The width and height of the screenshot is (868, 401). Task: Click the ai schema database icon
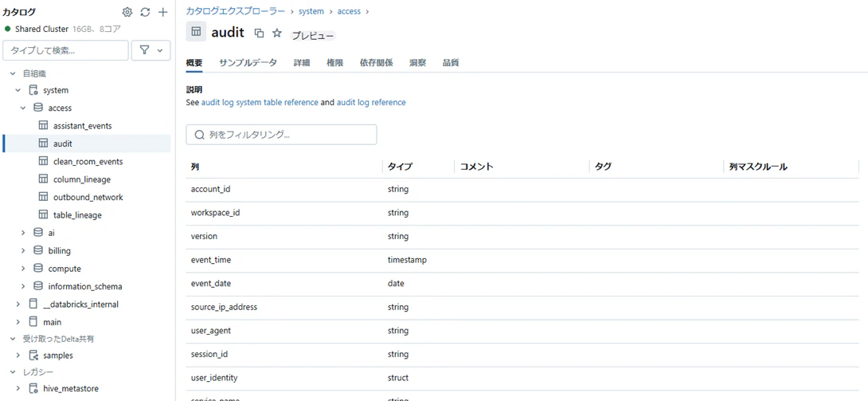point(38,233)
